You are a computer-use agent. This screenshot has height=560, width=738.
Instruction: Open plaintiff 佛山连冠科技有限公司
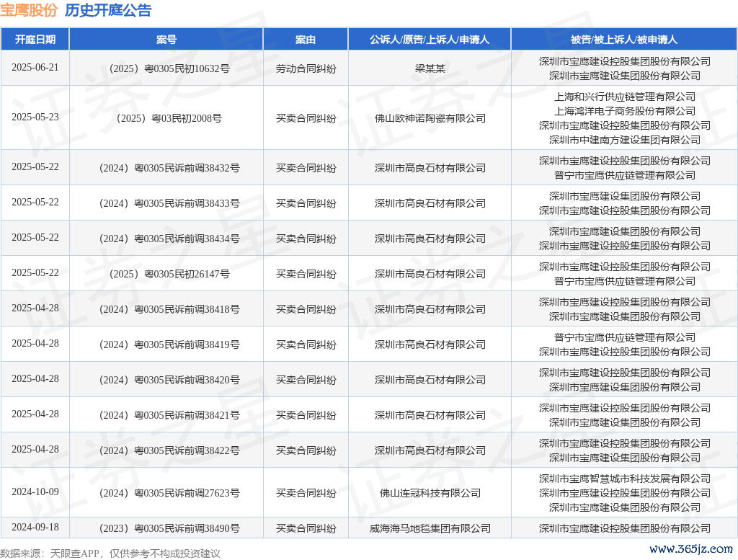430,493
